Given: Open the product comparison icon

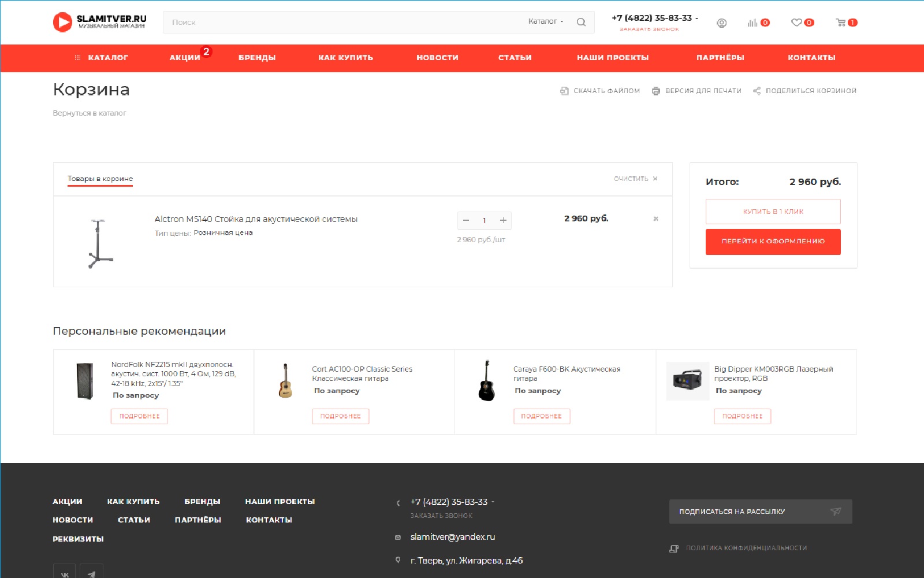Looking at the screenshot, I should [x=752, y=23].
